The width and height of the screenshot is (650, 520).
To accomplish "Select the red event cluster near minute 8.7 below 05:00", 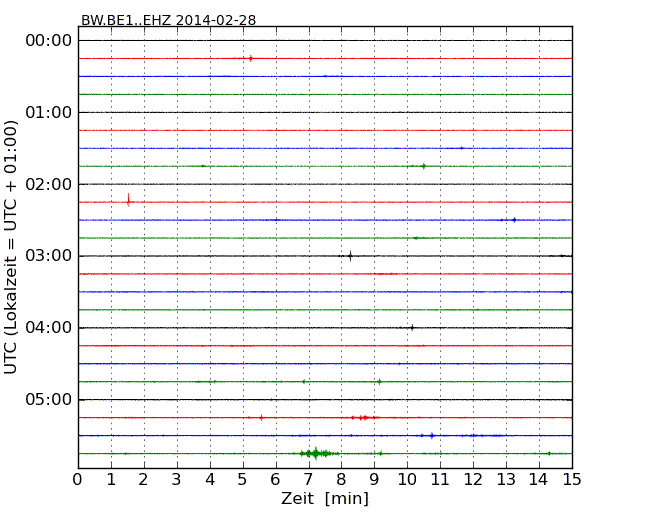I will (364, 418).
